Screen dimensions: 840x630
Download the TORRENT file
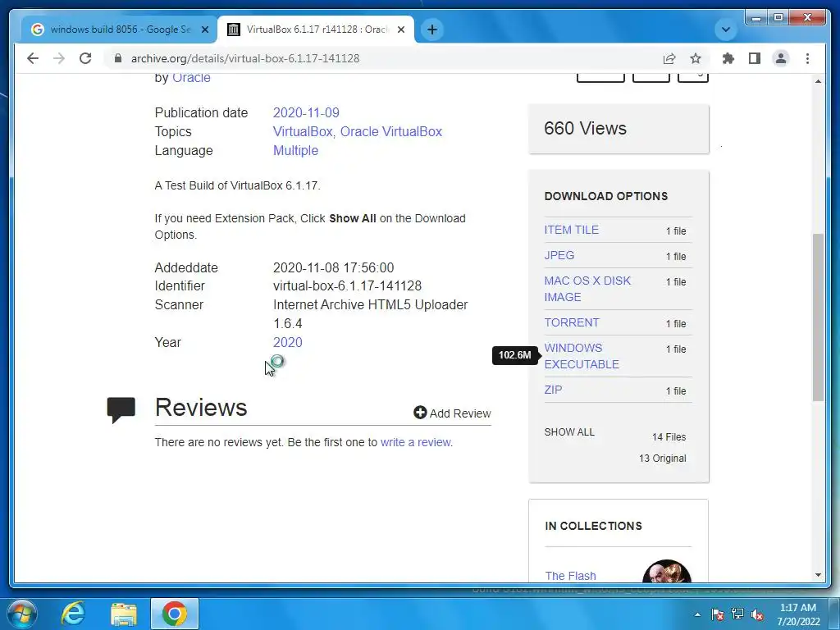(572, 322)
